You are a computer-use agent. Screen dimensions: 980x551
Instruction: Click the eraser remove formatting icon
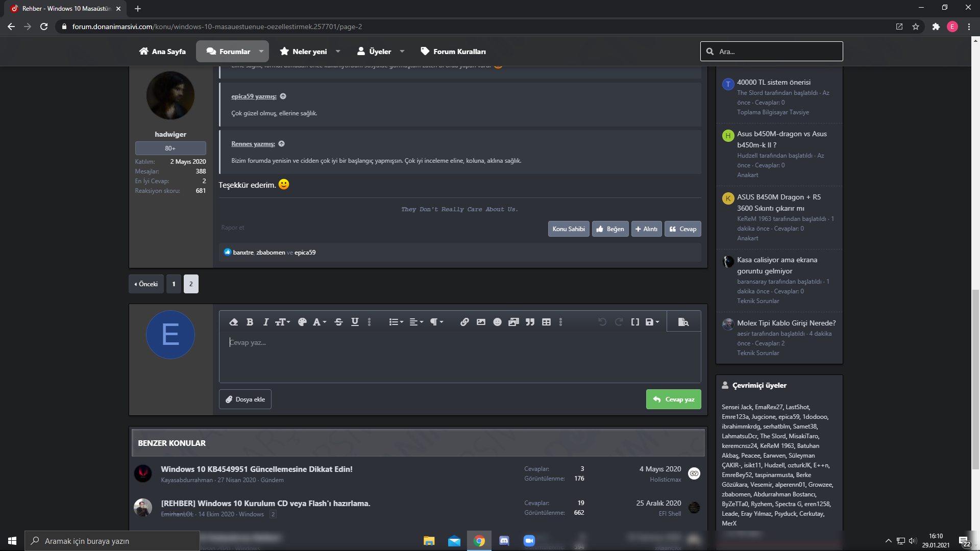(234, 322)
